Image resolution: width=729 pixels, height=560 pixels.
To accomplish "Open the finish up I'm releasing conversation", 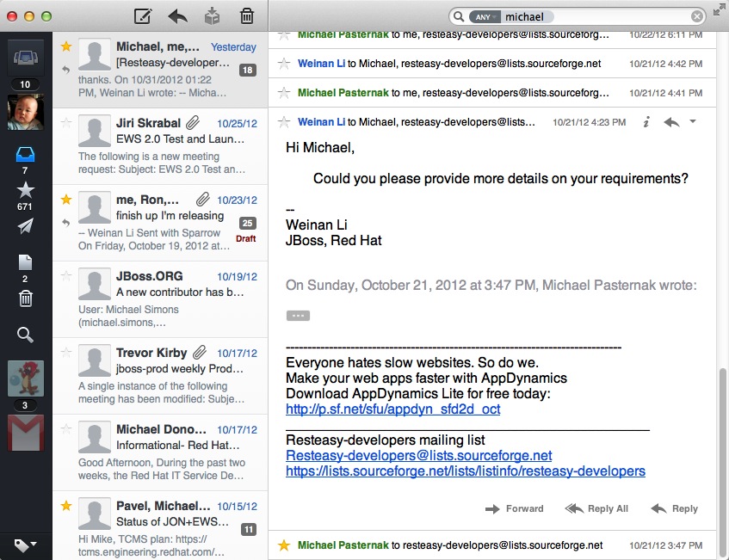I will click(x=160, y=223).
